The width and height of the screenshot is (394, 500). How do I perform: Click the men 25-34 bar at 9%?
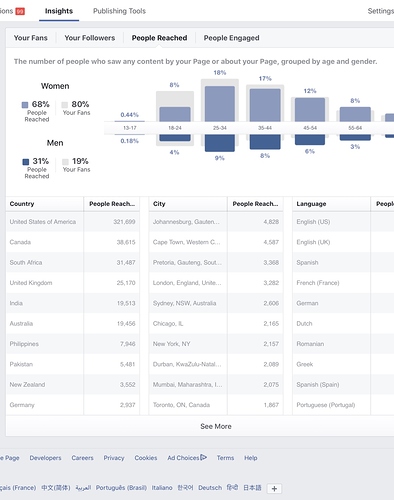pos(220,143)
